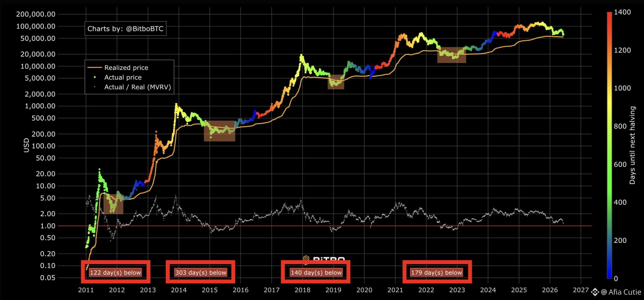644x300 pixels.
Task: Click the 5.00 y-axis tick label
Action: tap(47, 198)
